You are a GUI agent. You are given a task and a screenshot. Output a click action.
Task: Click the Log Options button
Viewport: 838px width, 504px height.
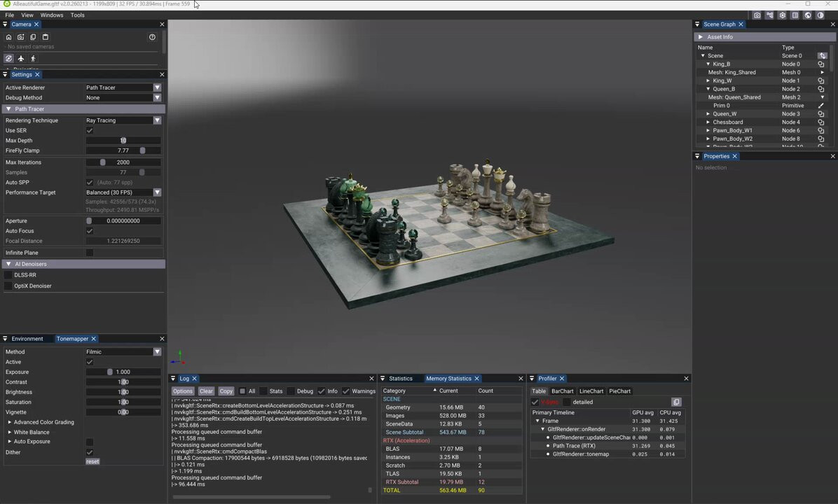[182, 391]
